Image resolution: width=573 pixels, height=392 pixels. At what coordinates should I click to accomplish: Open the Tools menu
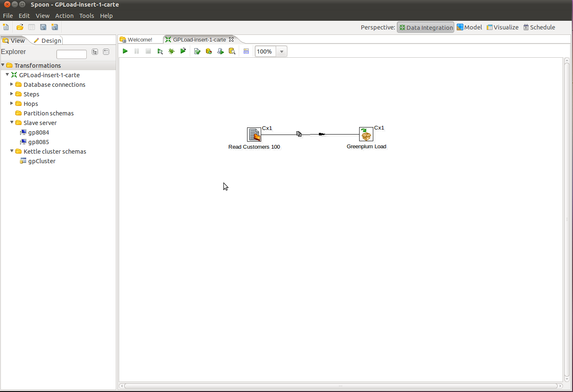pos(87,16)
